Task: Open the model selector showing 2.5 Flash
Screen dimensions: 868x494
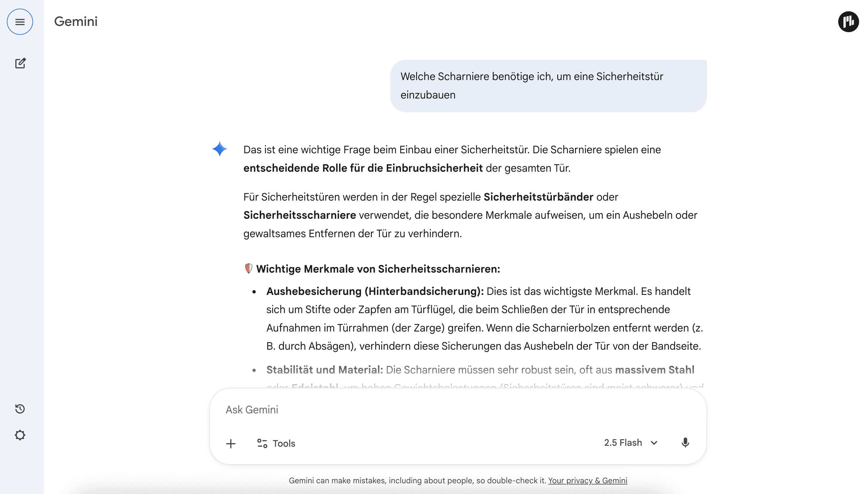Action: pyautogui.click(x=623, y=443)
